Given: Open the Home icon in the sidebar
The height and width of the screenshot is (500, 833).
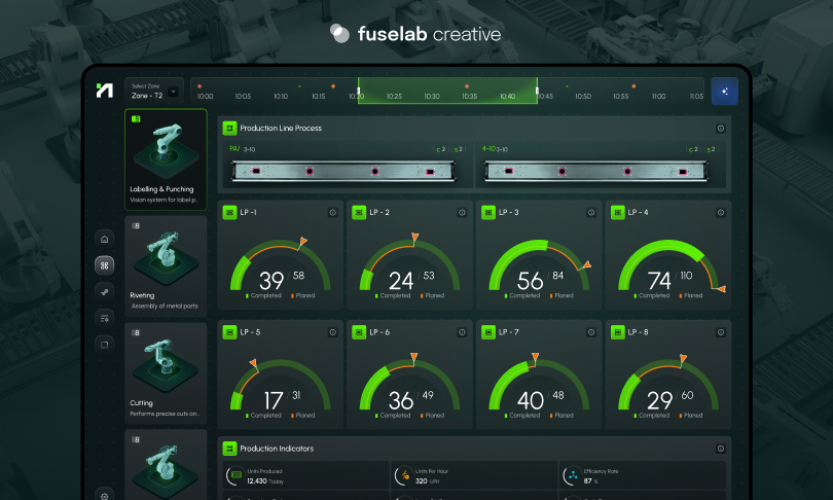Looking at the screenshot, I should pyautogui.click(x=104, y=239).
